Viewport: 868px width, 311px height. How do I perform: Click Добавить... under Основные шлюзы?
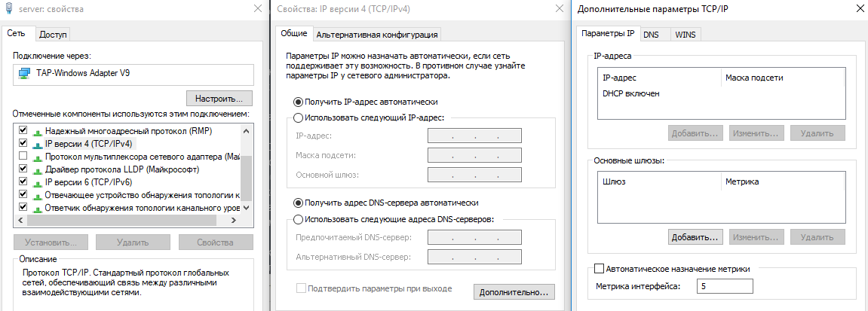(695, 236)
